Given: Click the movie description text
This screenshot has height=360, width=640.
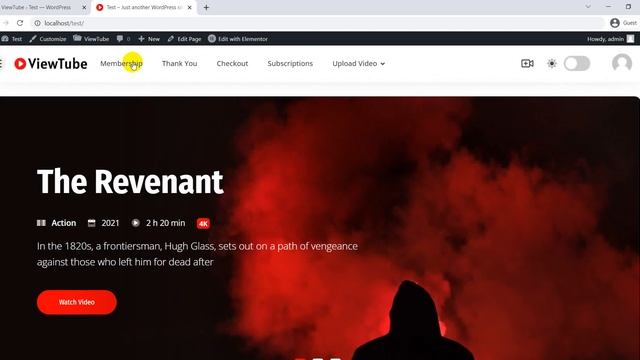Looking at the screenshot, I should click(x=197, y=254).
